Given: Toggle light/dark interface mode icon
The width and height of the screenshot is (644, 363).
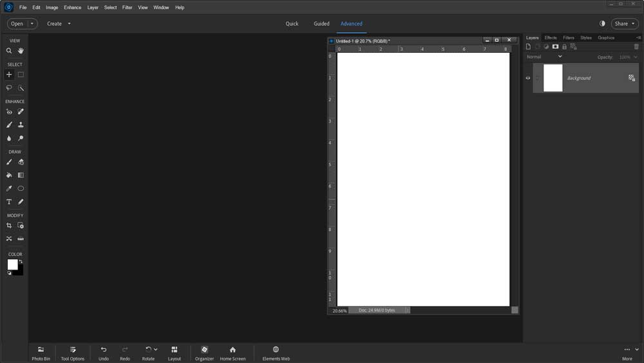Looking at the screenshot, I should [602, 23].
